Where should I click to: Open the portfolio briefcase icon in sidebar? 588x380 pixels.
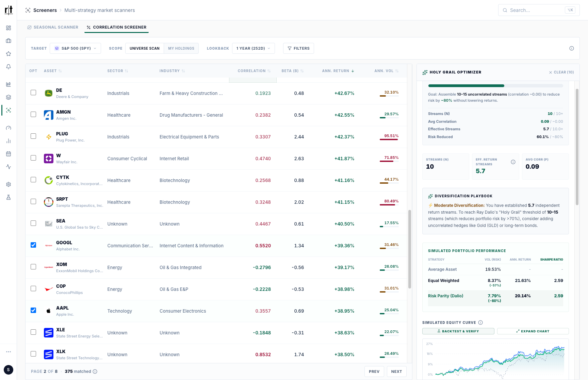(9, 41)
